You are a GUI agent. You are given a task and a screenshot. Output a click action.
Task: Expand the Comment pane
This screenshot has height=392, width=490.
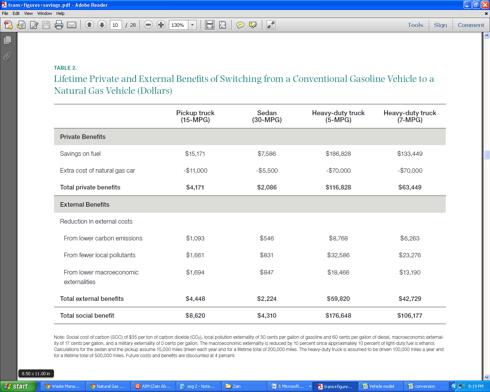point(471,25)
